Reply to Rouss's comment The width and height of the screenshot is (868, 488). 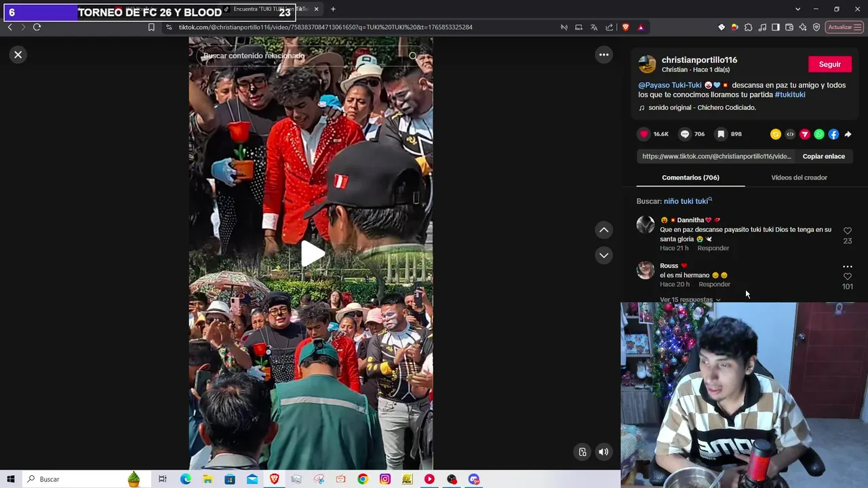coord(714,284)
